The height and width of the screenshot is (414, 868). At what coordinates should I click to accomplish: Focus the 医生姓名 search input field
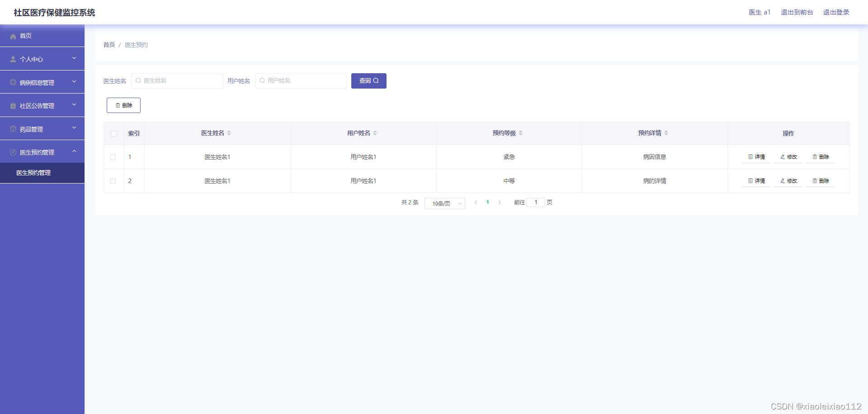pyautogui.click(x=177, y=81)
